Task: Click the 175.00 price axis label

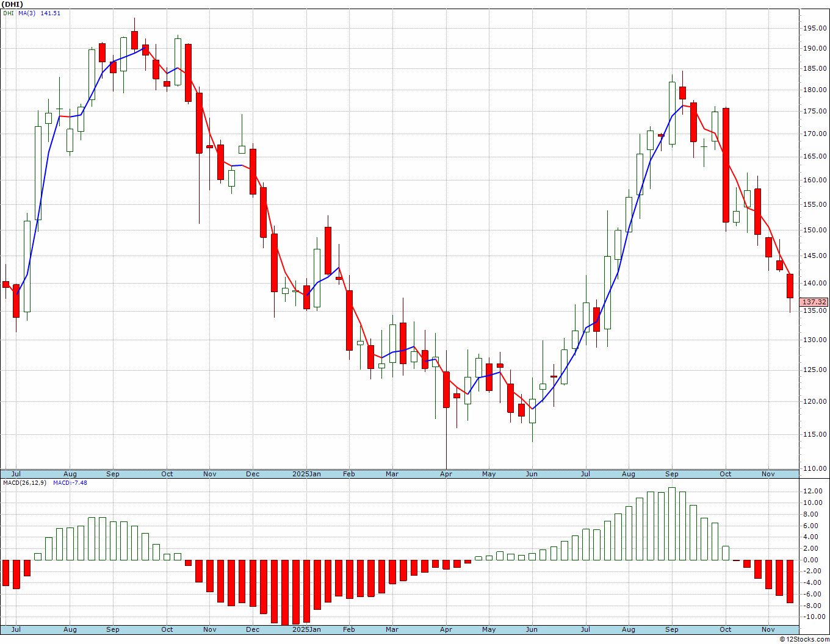Action: [815, 112]
